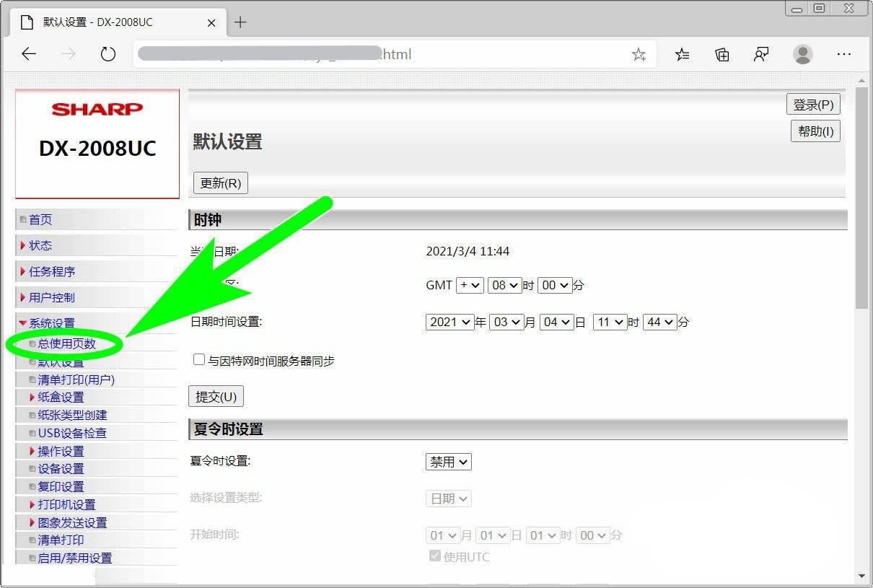The image size is (873, 588).
Task: Open the feedback person icon
Action: (761, 54)
